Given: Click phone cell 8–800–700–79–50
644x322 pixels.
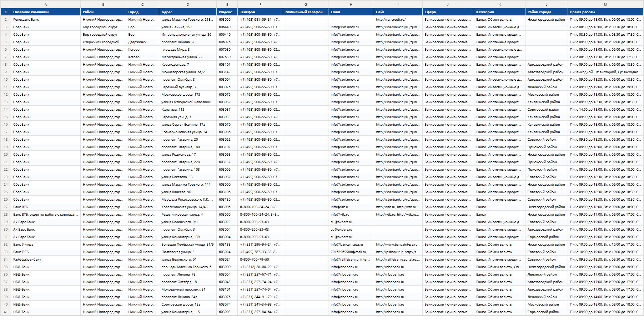Looking at the screenshot, I should [x=260, y=260].
